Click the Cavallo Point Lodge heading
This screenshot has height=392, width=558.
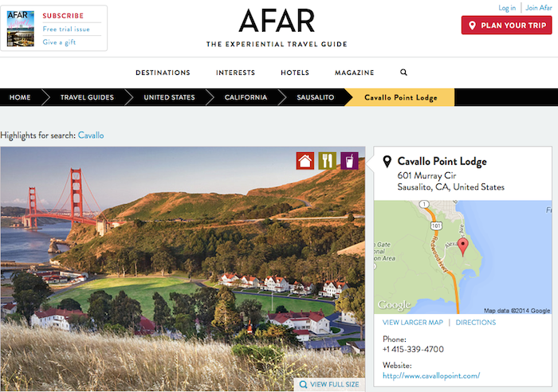[442, 162]
